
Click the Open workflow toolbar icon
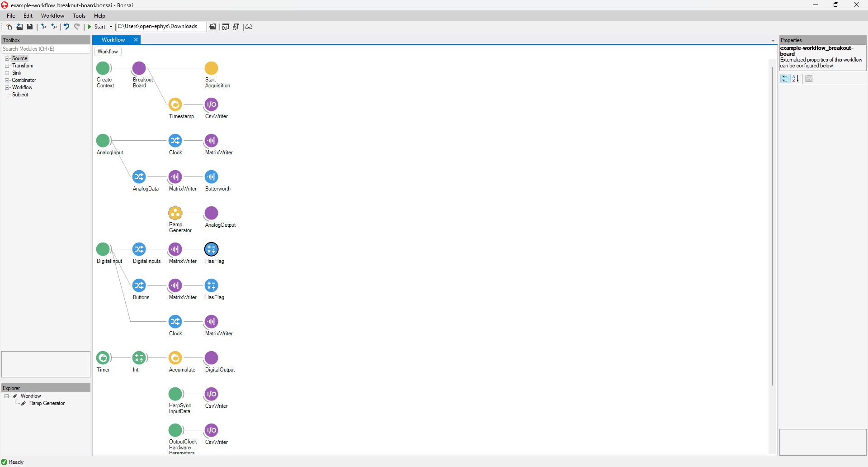19,27
